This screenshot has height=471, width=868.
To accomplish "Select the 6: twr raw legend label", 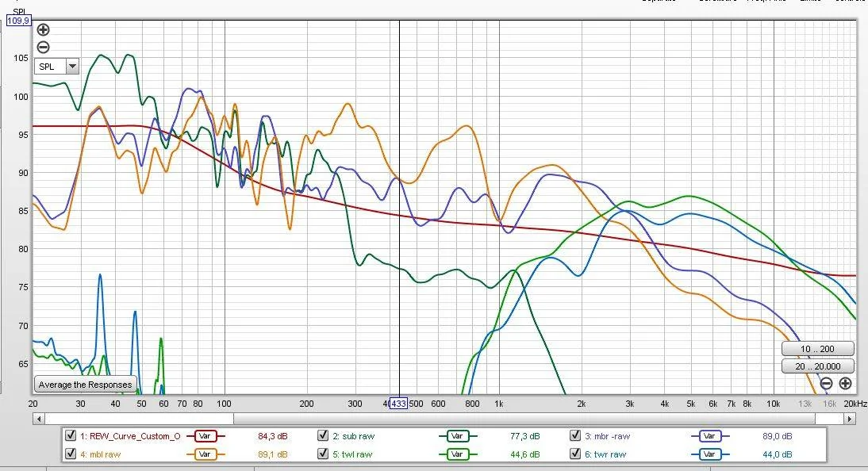I will 605,454.
